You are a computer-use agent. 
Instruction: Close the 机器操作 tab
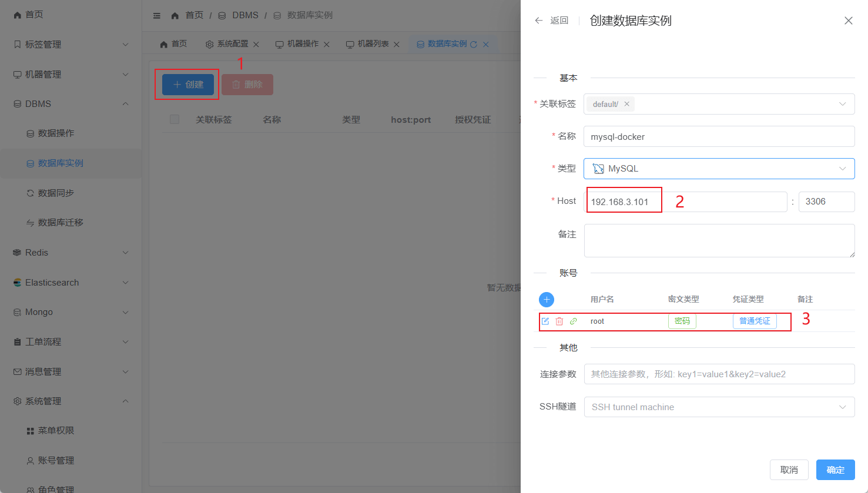[327, 45]
